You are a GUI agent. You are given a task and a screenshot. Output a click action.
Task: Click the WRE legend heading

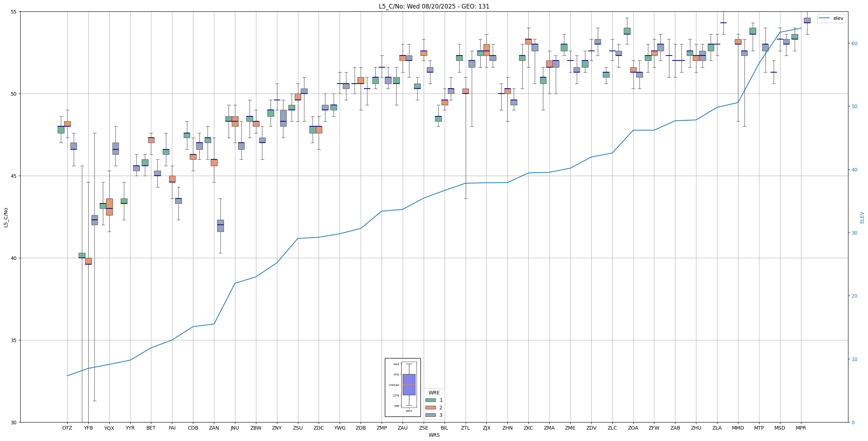[434, 393]
